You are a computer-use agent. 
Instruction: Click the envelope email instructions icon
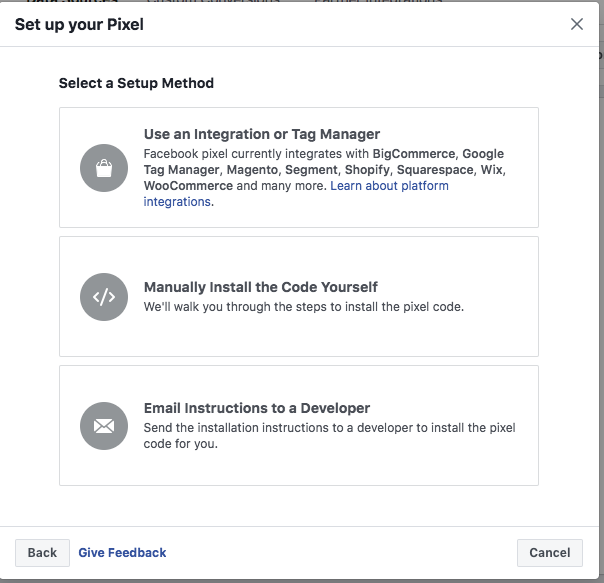point(104,426)
